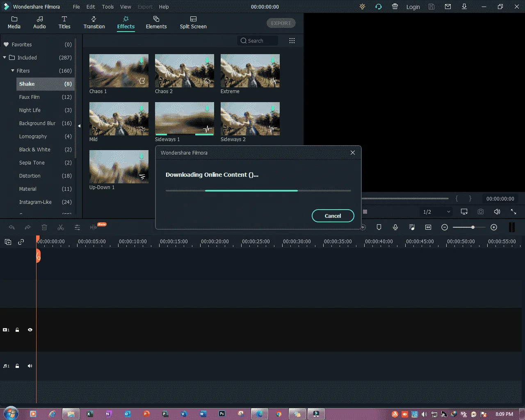Switch to the Elements tab

[156, 23]
